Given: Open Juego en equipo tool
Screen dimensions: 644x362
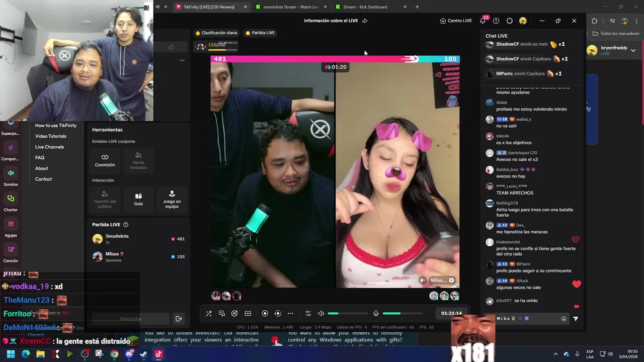Looking at the screenshot, I should pos(172,199).
